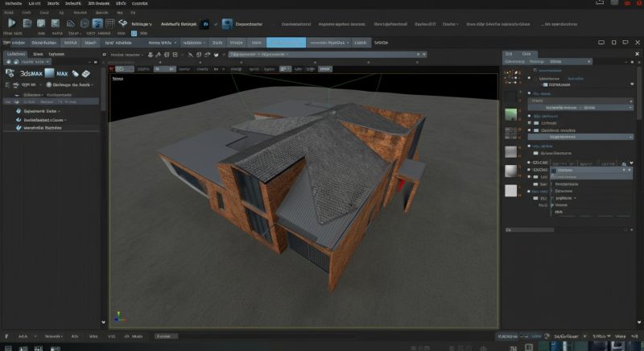
Task: Click left panel scroll-down arrow
Action: pos(104,322)
